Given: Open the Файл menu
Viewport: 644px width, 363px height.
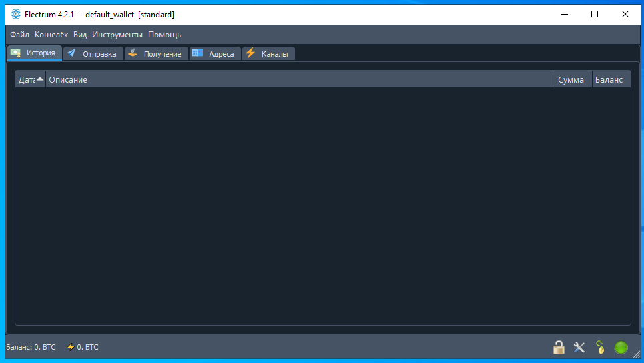Looking at the screenshot, I should pos(19,35).
